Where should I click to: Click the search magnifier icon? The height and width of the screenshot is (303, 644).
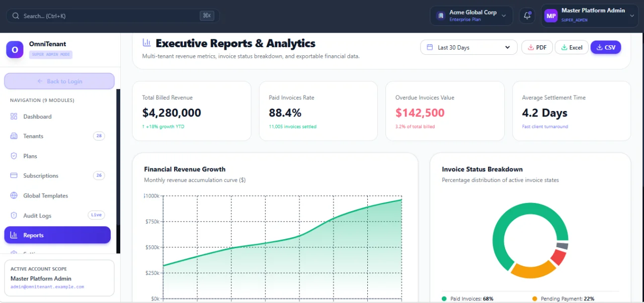point(16,16)
